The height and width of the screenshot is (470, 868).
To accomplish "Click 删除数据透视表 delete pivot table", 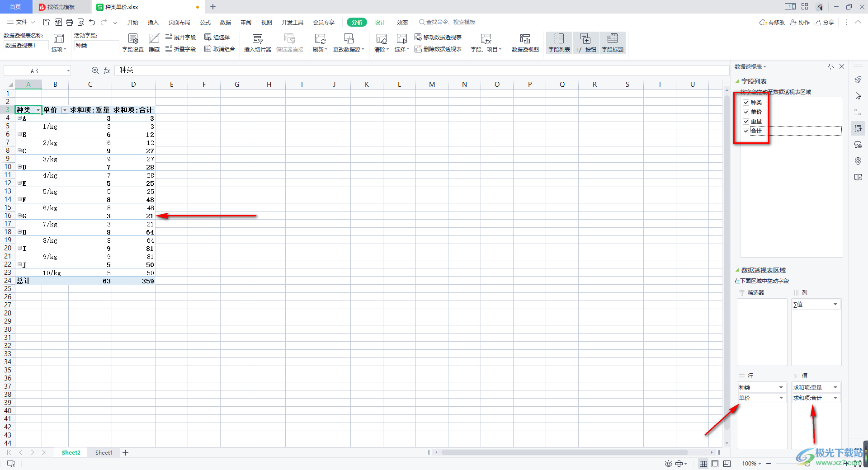I will point(438,49).
